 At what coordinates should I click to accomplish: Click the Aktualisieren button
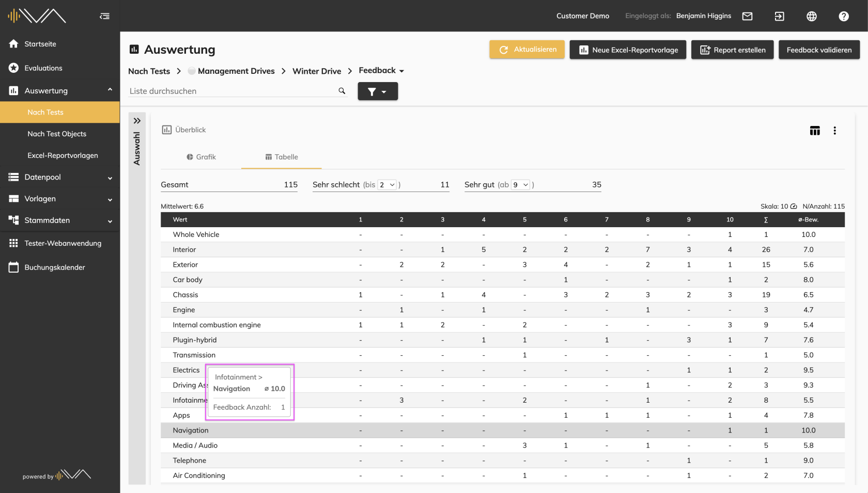click(527, 50)
